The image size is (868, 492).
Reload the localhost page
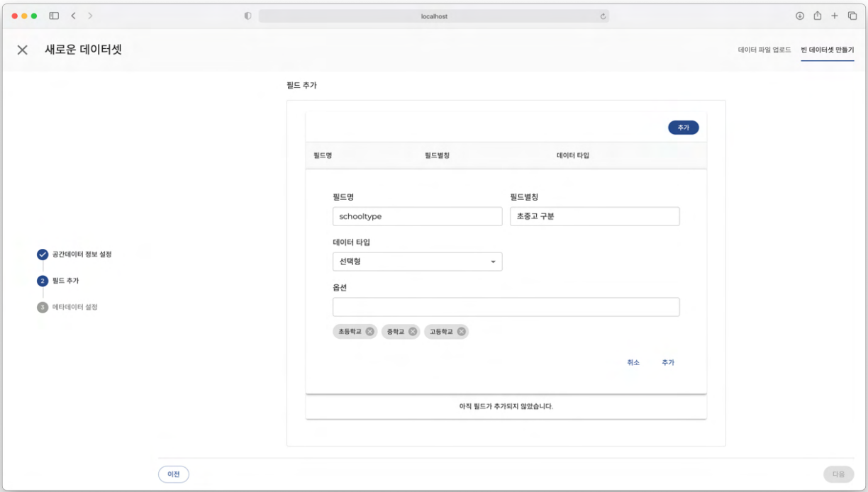click(603, 16)
